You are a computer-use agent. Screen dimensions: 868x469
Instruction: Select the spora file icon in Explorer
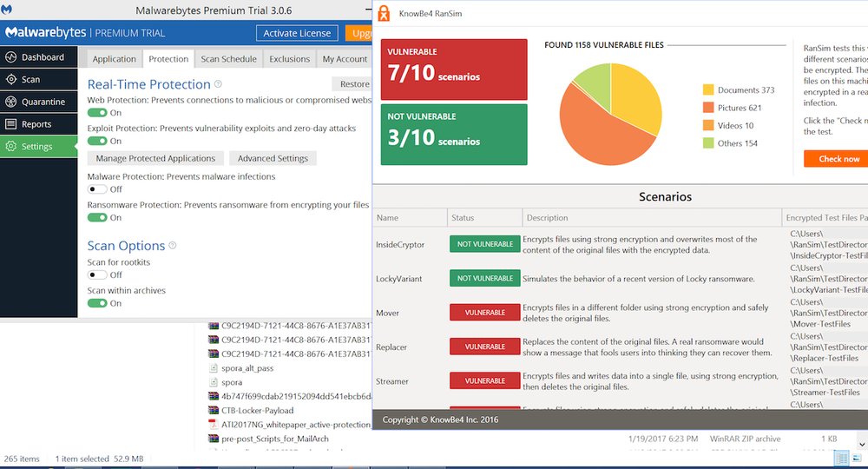[x=214, y=382]
